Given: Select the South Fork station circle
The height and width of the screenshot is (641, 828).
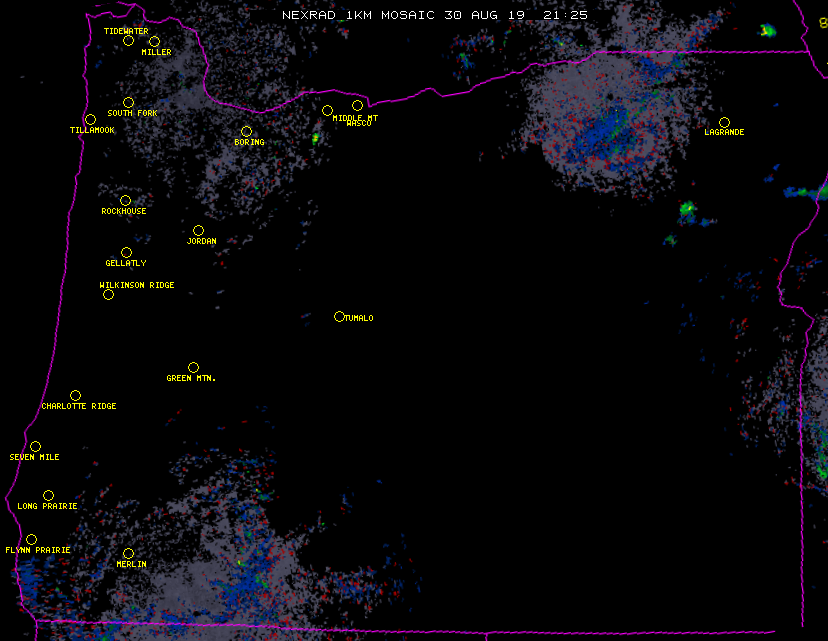Looking at the screenshot, I should click(x=128, y=102).
